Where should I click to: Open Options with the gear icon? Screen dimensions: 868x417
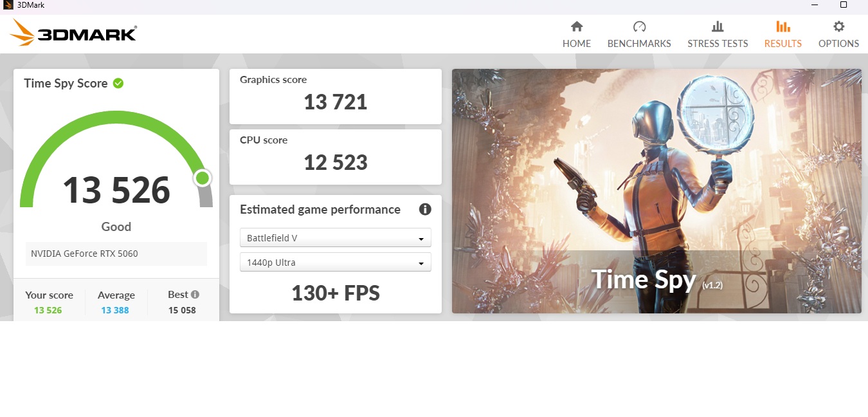(x=838, y=27)
